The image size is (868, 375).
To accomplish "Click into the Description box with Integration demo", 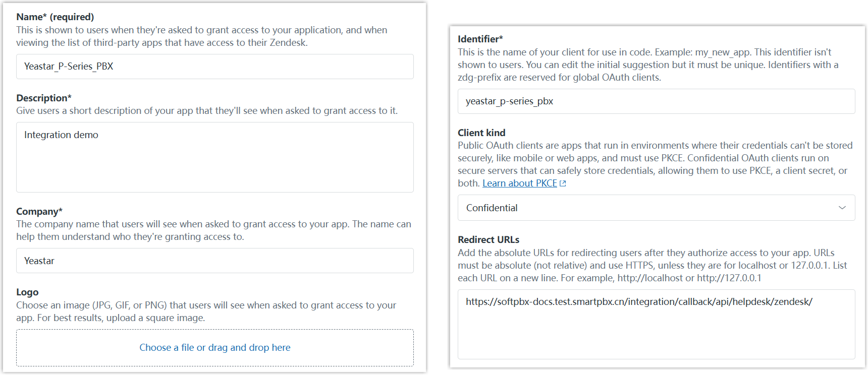I will pyautogui.click(x=214, y=157).
